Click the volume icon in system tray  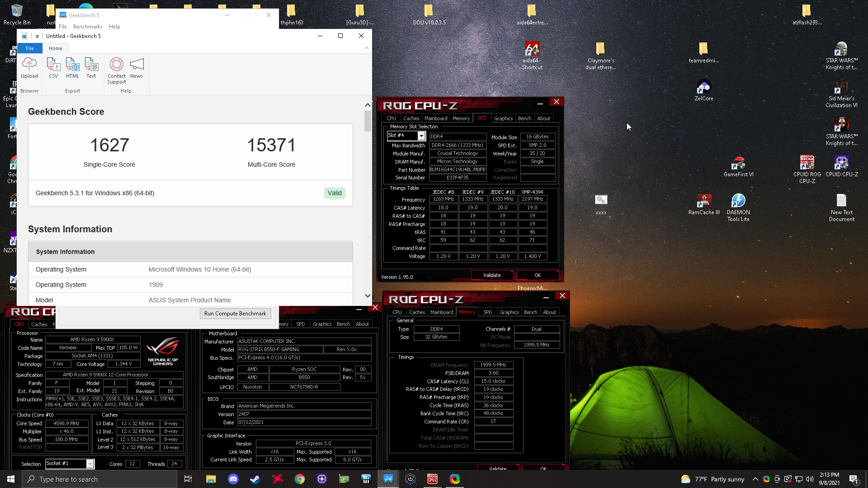tap(810, 479)
